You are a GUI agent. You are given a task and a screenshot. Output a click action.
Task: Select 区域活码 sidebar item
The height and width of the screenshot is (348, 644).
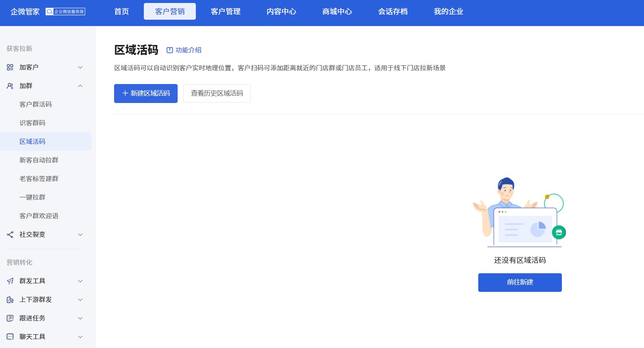[46, 142]
